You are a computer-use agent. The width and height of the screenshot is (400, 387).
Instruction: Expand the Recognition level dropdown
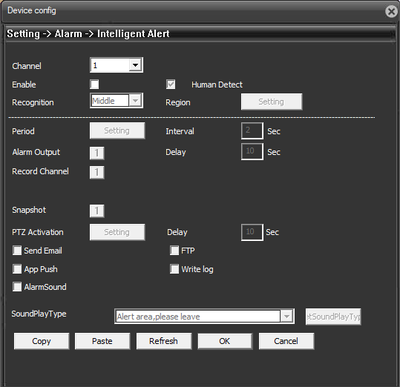(x=135, y=101)
